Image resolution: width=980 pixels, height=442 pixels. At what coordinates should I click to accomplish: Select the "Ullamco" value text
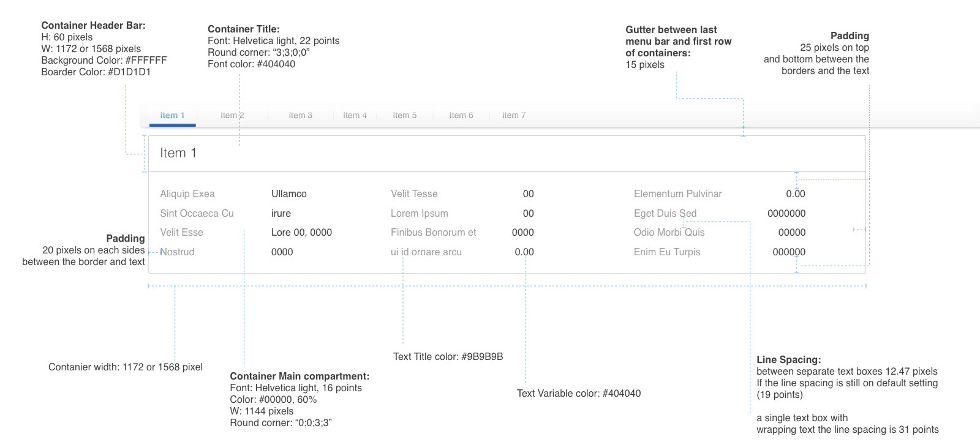(288, 194)
